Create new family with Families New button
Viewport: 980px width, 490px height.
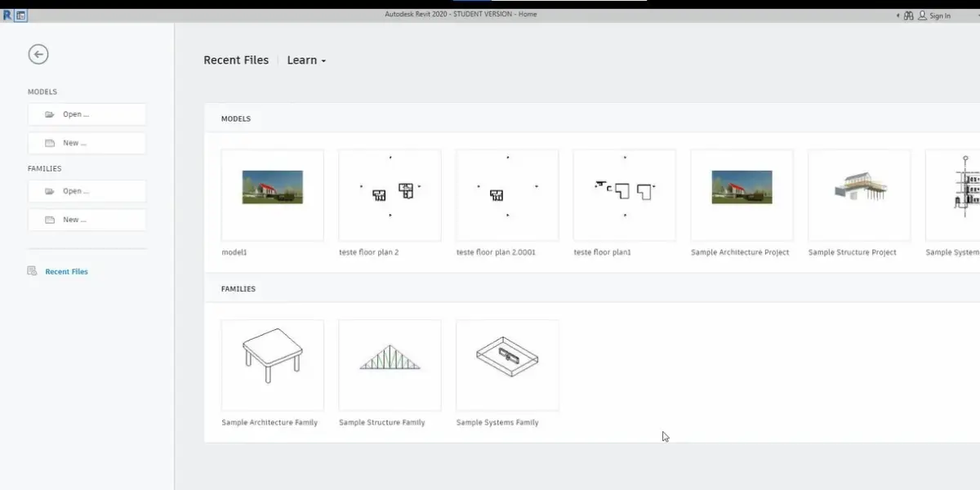(x=87, y=220)
